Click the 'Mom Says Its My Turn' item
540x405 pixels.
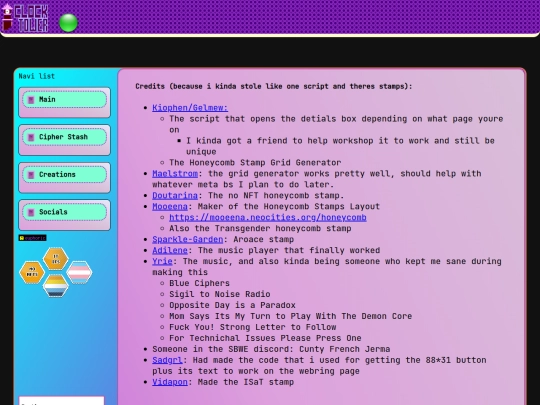tap(290, 316)
